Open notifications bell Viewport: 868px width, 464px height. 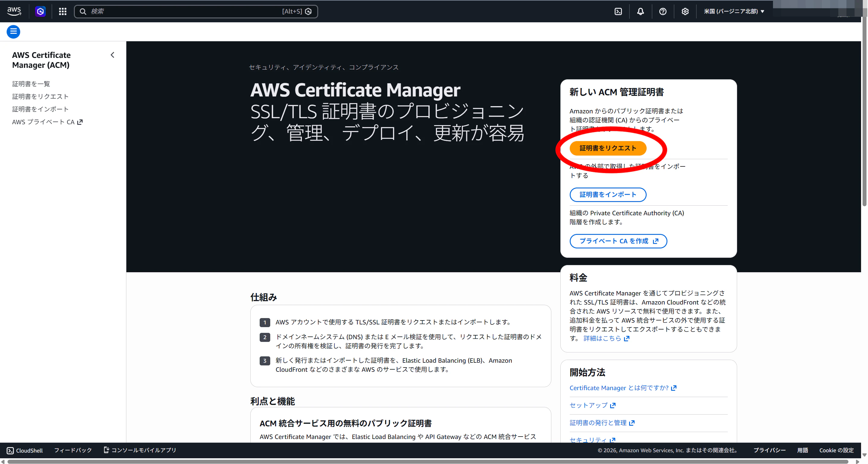pos(641,11)
